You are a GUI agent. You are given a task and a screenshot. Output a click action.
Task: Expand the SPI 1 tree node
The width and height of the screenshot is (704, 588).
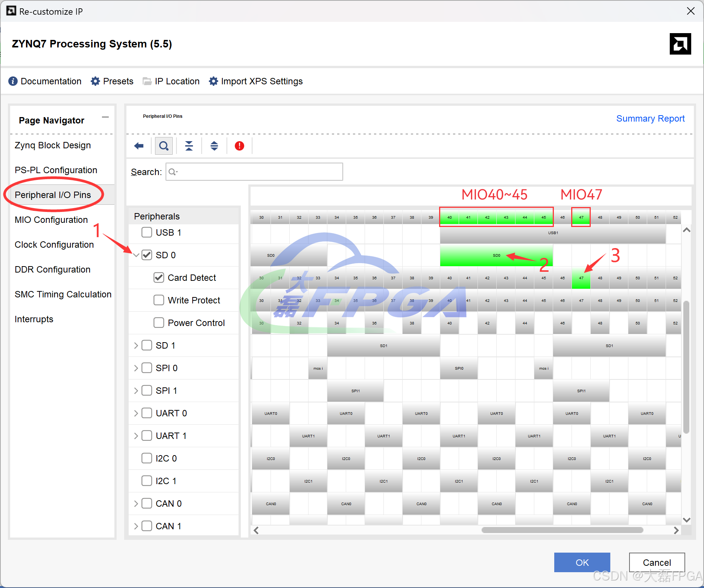click(x=136, y=390)
